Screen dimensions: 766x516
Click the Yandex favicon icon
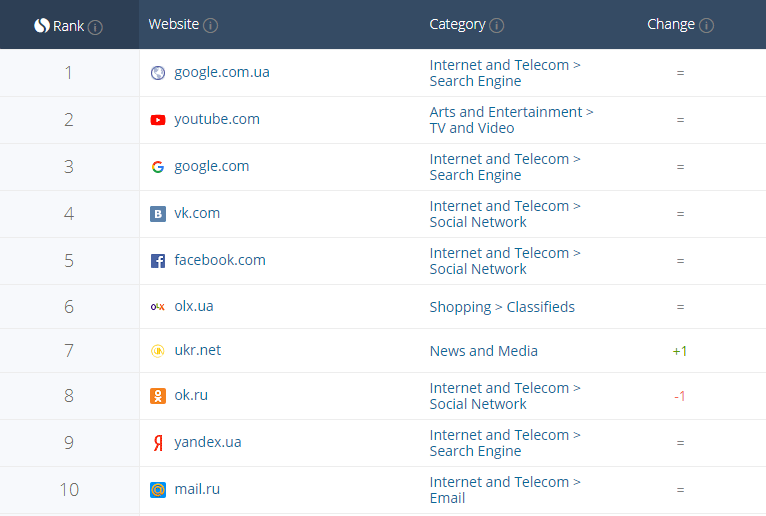click(158, 443)
